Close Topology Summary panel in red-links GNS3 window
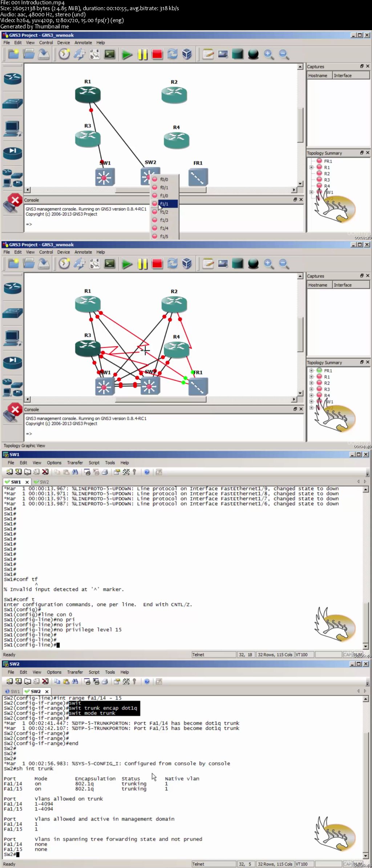The width and height of the screenshot is (372, 868). [x=368, y=362]
